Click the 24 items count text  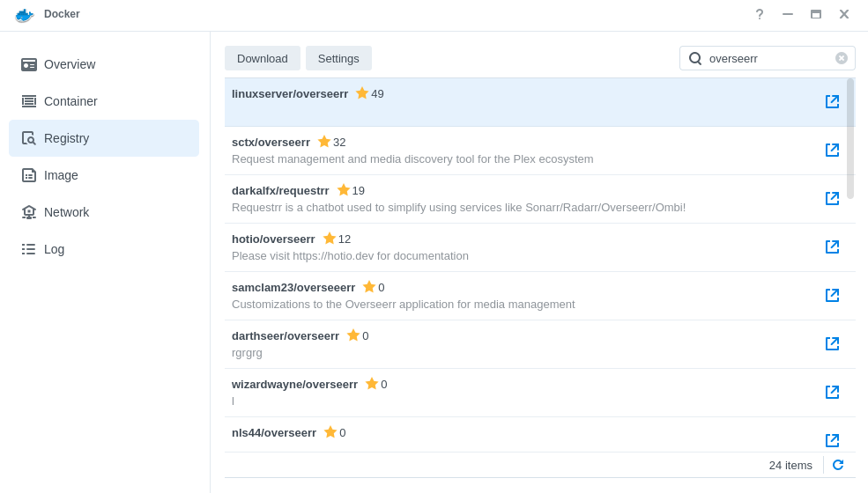790,466
